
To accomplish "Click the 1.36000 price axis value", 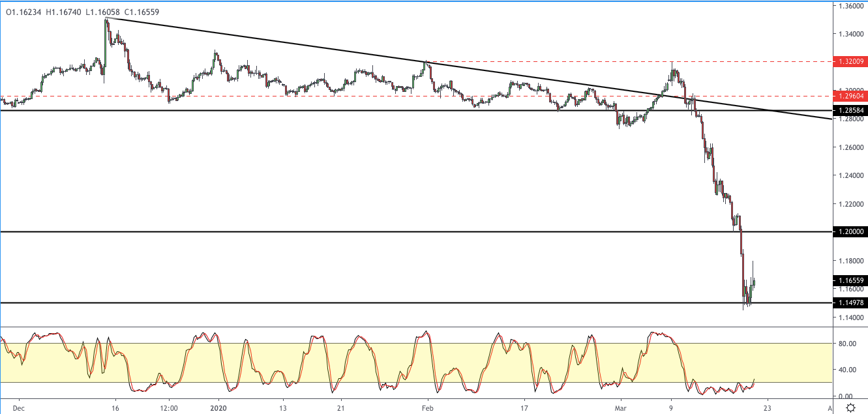I will (851, 6).
